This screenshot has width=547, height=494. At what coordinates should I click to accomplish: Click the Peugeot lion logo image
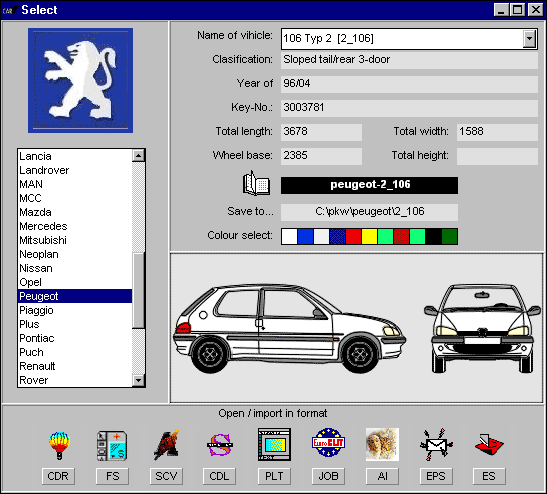(80, 81)
